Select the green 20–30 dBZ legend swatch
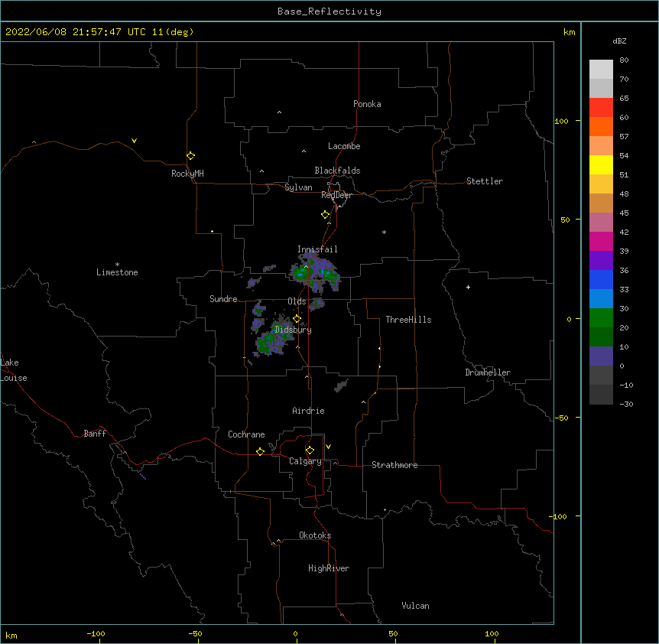 point(601,318)
